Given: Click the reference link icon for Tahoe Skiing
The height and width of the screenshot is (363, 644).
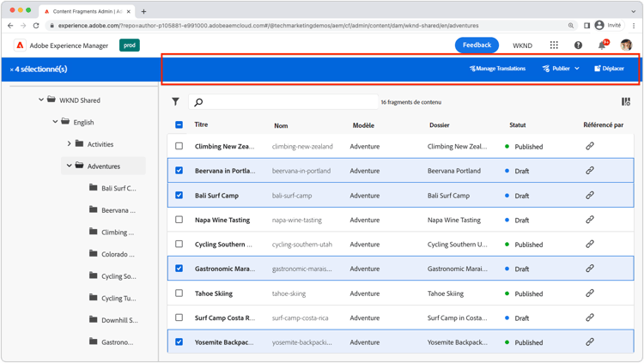Looking at the screenshot, I should pyautogui.click(x=590, y=293).
